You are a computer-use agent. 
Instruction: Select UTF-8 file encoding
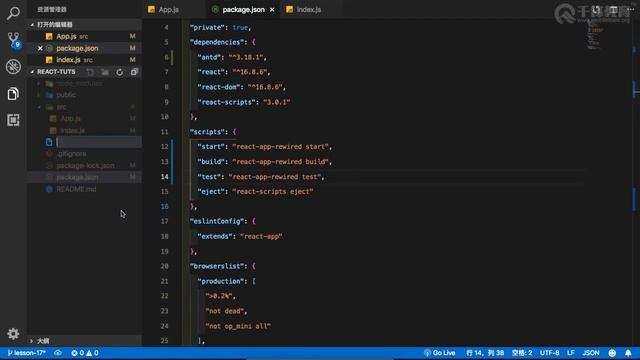coord(549,353)
